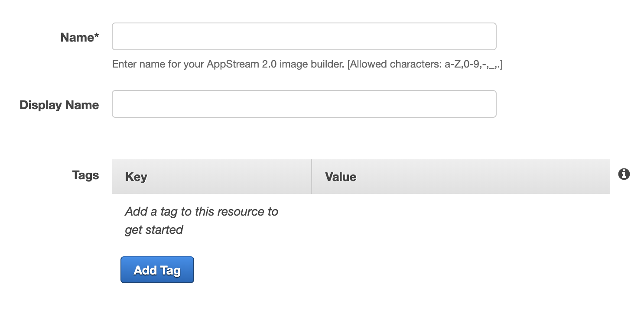Click the 'Enter name for your AppStream' hint text
The width and height of the screenshot is (644, 310).
point(159,65)
